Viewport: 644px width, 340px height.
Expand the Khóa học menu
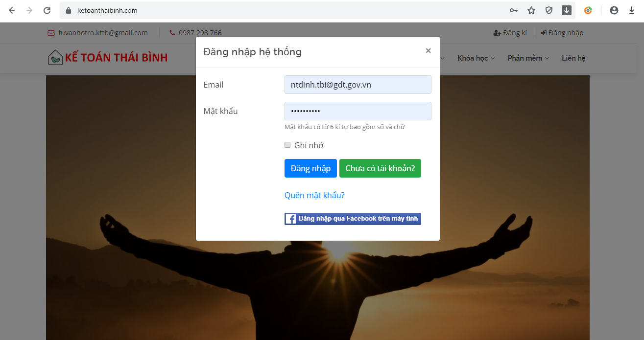pyautogui.click(x=476, y=58)
